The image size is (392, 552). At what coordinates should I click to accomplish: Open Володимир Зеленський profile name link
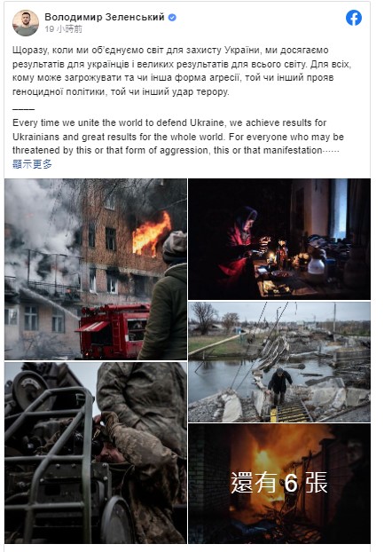[105, 17]
